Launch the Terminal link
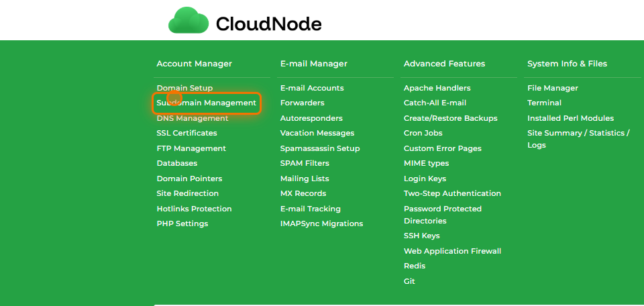This screenshot has height=306, width=644. [544, 103]
